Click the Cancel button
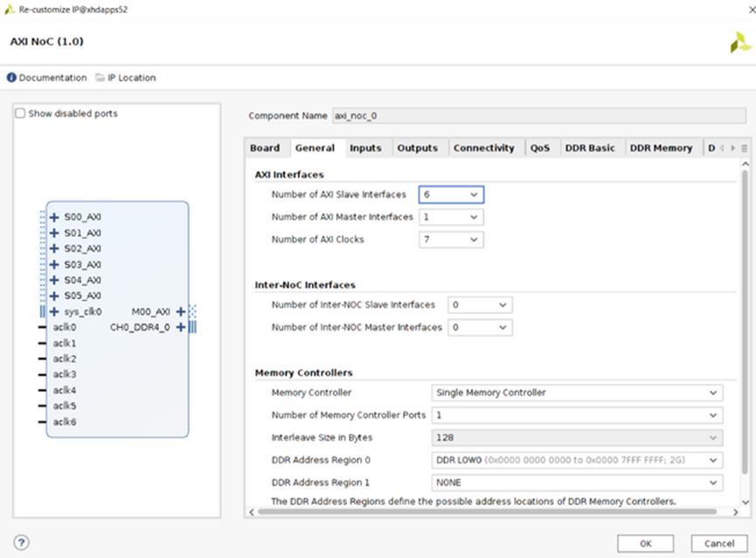The height and width of the screenshot is (558, 756). (718, 543)
